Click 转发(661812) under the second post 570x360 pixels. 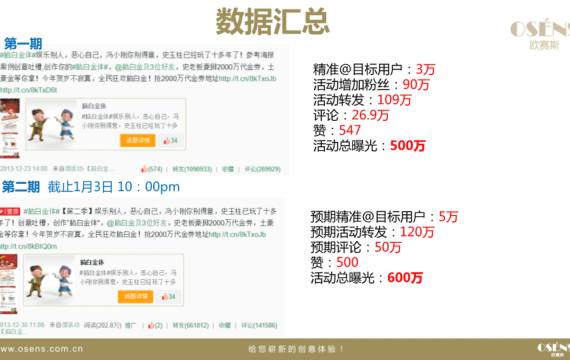pyautogui.click(x=190, y=325)
